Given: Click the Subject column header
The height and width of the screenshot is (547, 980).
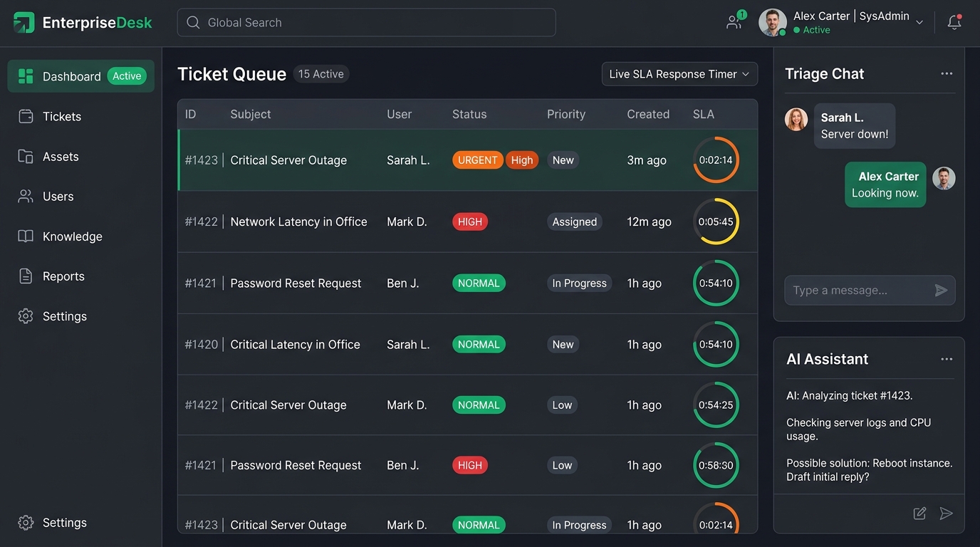Looking at the screenshot, I should pos(251,114).
